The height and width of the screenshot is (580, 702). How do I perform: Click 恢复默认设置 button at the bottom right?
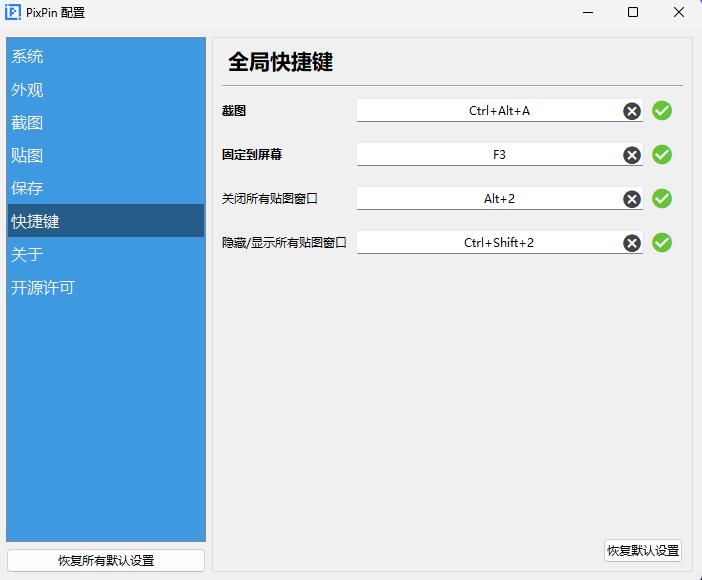643,550
